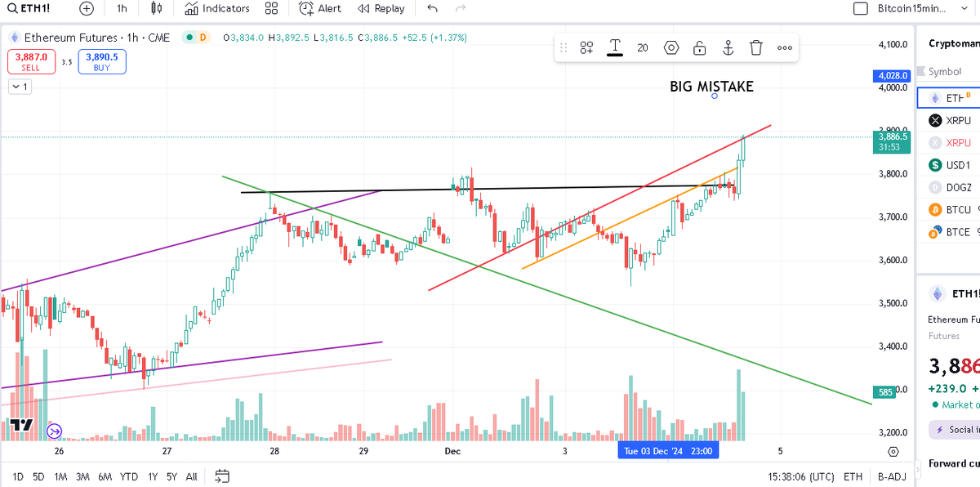Image resolution: width=980 pixels, height=487 pixels.
Task: Open more options three-dots menu
Action: [785, 47]
